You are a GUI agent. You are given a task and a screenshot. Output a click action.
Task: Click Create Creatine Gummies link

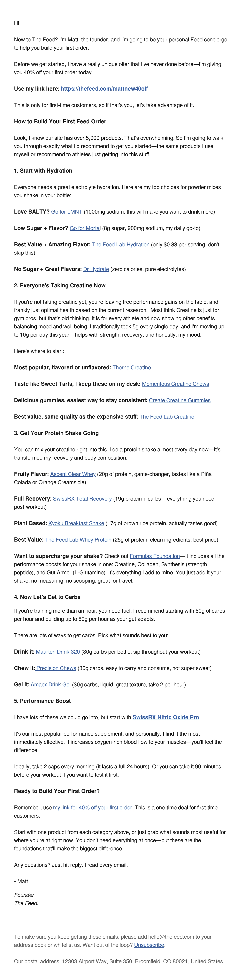[x=179, y=400]
